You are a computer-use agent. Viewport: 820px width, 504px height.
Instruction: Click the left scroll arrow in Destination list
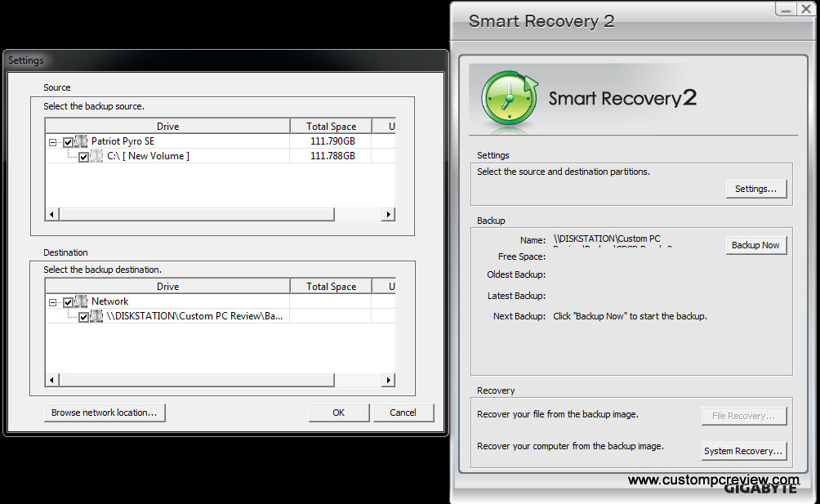[51, 380]
